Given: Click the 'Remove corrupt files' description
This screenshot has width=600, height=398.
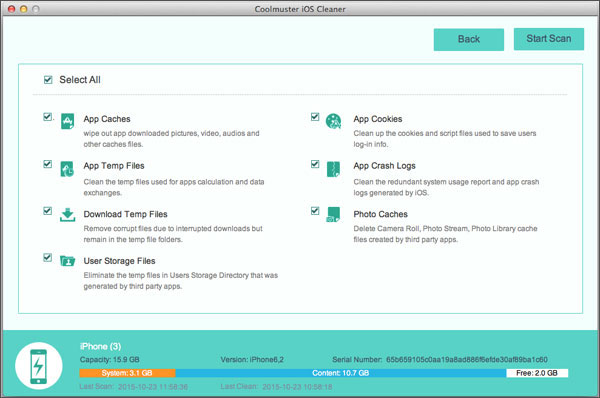Looking at the screenshot, I should click(173, 234).
